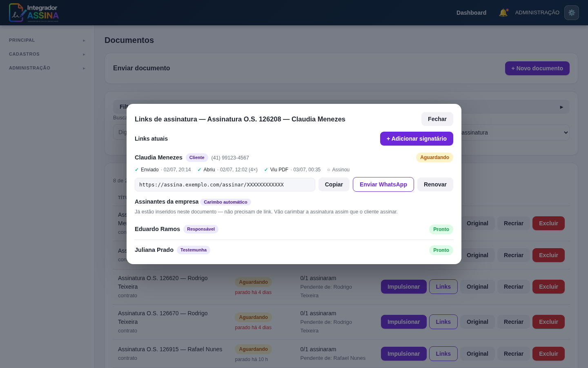Expand the CADASTROS sidebar section
This screenshot has width=588, height=368.
point(47,54)
